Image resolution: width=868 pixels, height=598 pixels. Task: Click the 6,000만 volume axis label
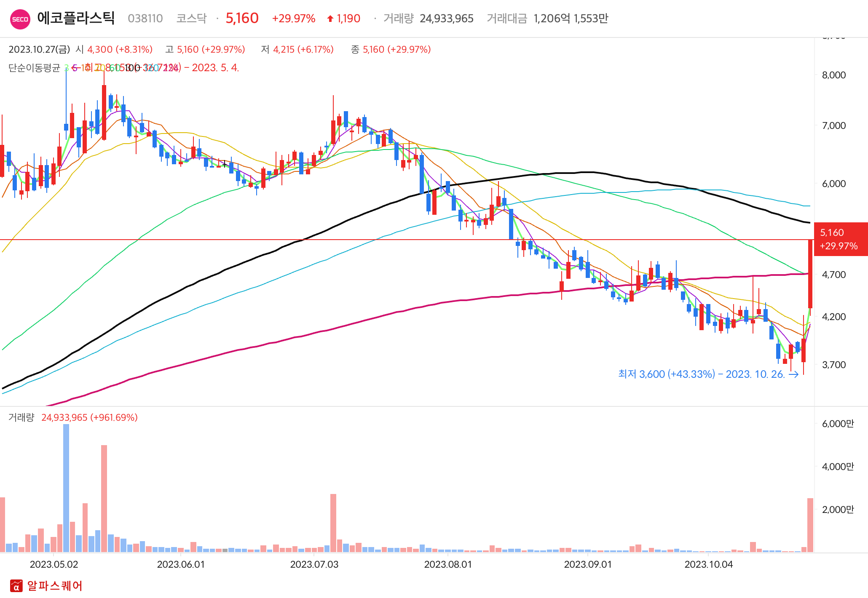(x=838, y=424)
